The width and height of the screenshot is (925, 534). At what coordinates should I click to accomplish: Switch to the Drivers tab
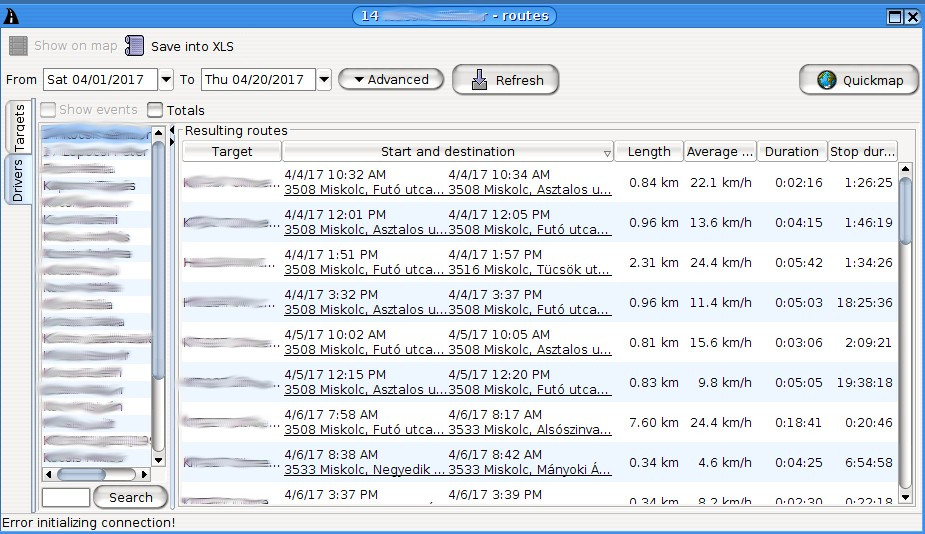pos(19,180)
